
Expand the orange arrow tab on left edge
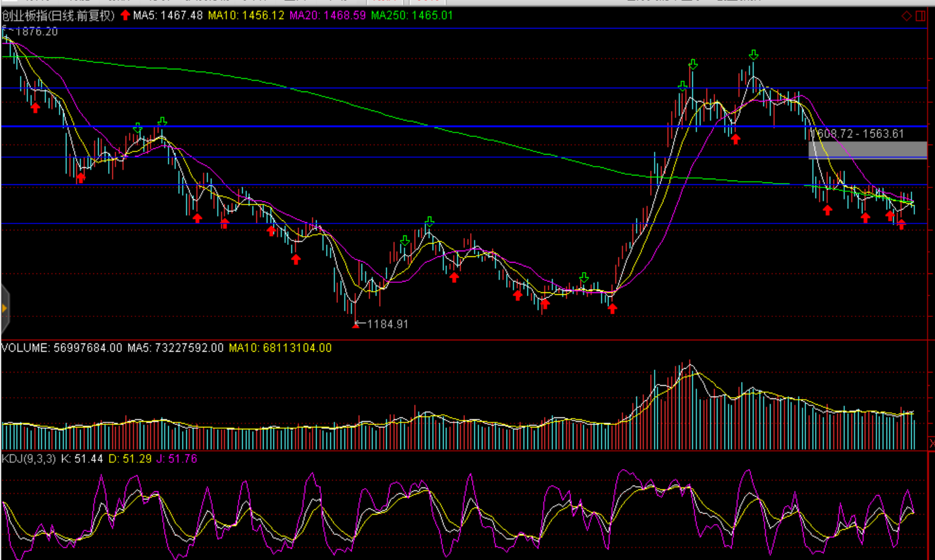[x=4, y=308]
